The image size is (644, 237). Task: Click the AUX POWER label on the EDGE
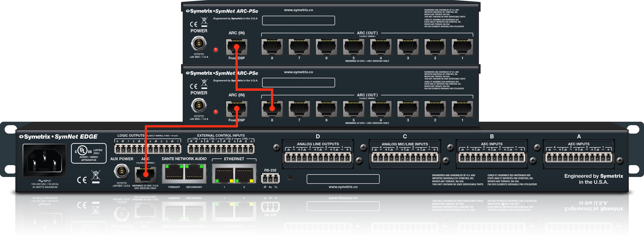tap(122, 159)
